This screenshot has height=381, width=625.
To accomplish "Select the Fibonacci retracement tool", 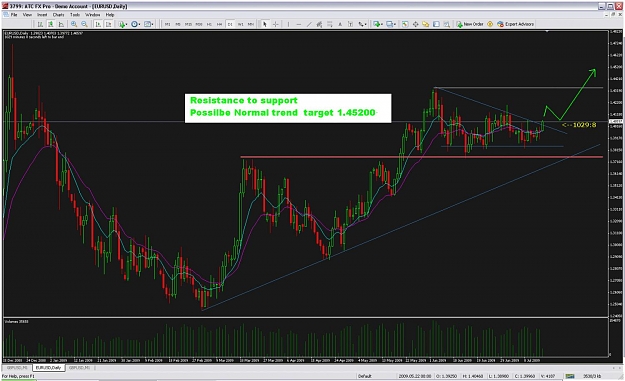I will (330, 24).
